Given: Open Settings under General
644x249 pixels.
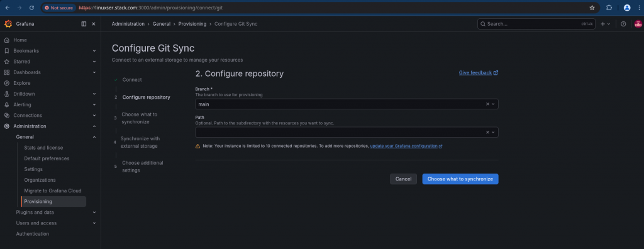Looking at the screenshot, I should pyautogui.click(x=33, y=169).
